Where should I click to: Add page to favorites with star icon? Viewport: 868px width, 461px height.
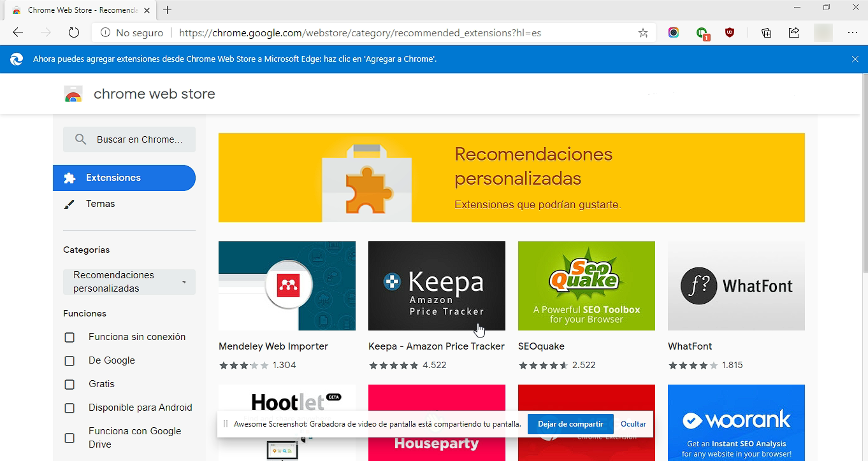[643, 32]
